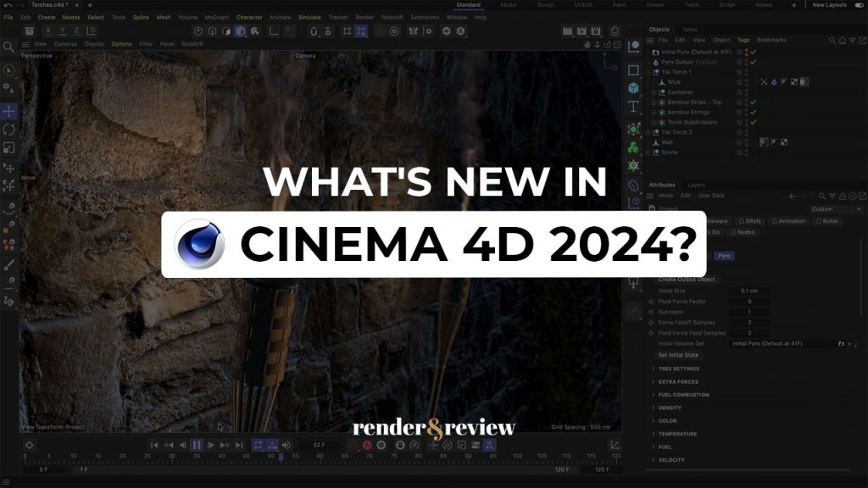Open the Simulate menu
This screenshot has height=488, width=868.
pyautogui.click(x=309, y=17)
